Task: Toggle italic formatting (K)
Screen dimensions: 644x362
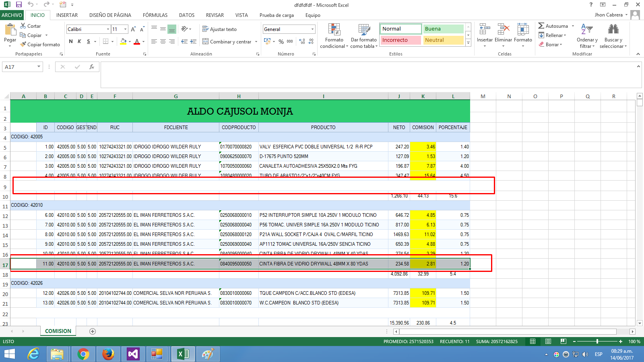Action: pyautogui.click(x=79, y=41)
